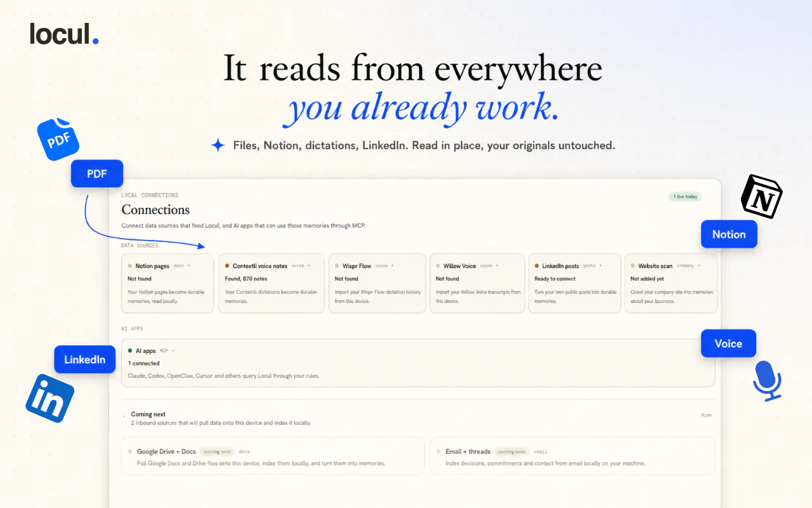The height and width of the screenshot is (508, 812).
Task: Click the blue LinkedIn label badge
Action: [84, 359]
